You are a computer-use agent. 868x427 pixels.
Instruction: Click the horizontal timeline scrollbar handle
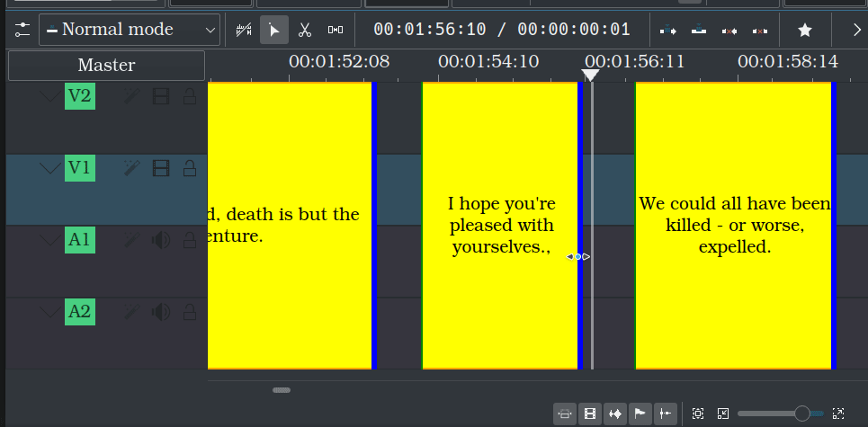tap(282, 390)
